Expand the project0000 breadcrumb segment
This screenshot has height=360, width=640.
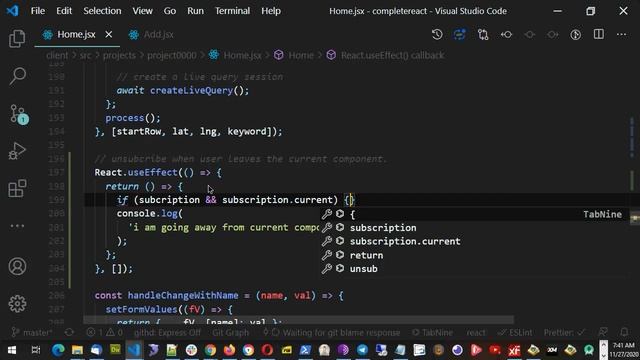[171, 55]
